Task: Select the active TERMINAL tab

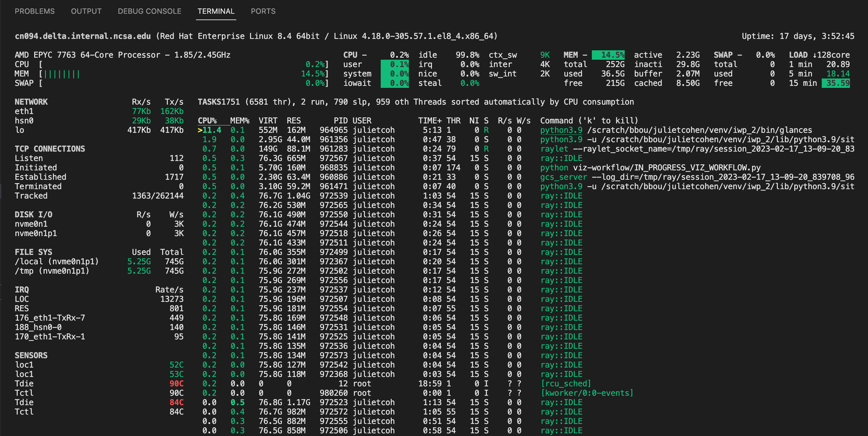Action: pyautogui.click(x=215, y=11)
